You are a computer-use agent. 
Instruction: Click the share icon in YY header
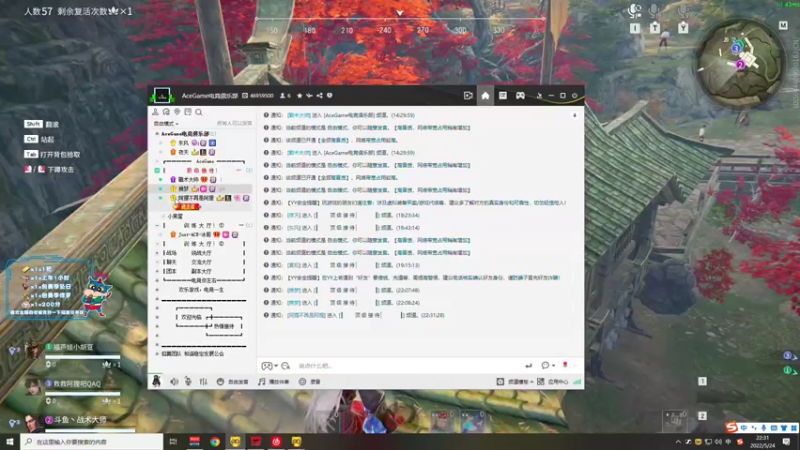319,95
